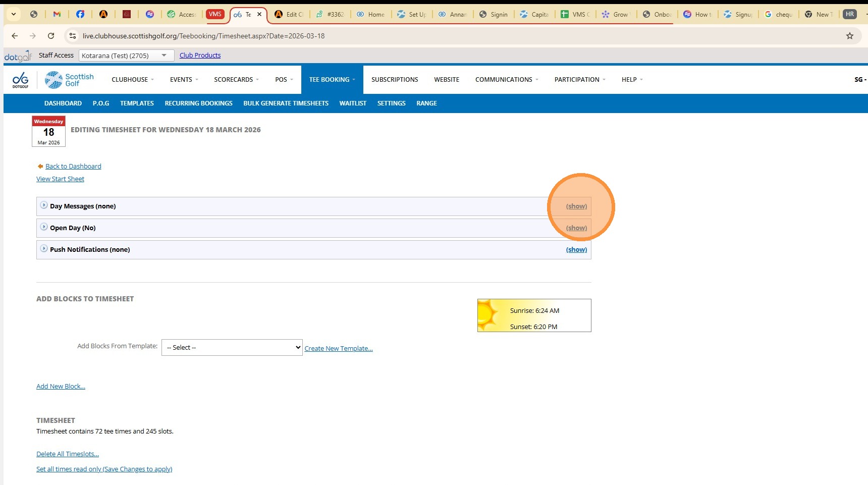868x485 pixels.
Task: Open the EVENTS menu
Action: pyautogui.click(x=184, y=80)
